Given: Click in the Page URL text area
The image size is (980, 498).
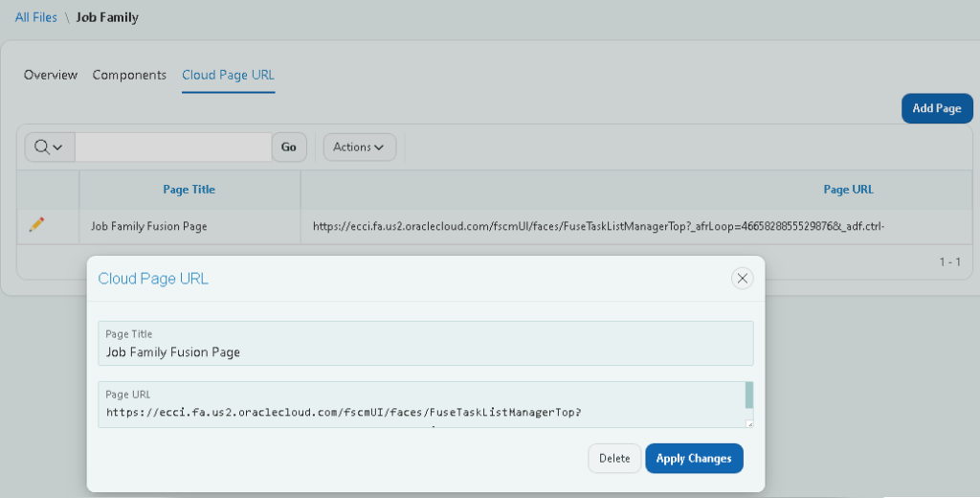Looking at the screenshot, I should [x=422, y=405].
